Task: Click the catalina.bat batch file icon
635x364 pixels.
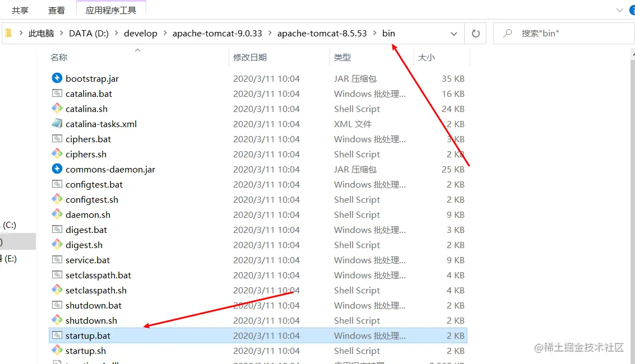Action: pyautogui.click(x=57, y=94)
